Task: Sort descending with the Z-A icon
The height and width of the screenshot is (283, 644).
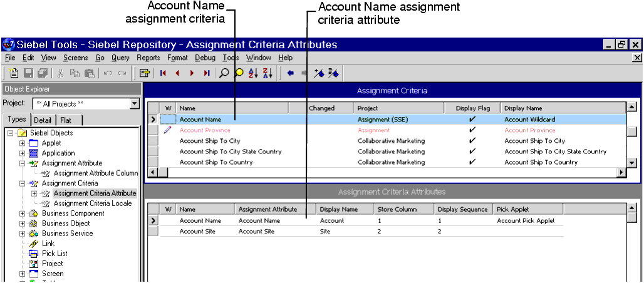Action: point(267,73)
